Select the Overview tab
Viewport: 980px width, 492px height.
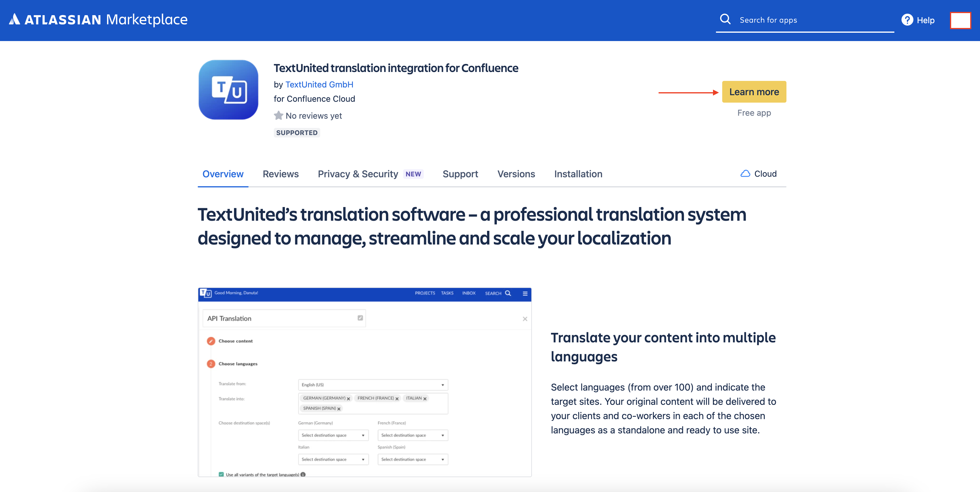click(223, 174)
